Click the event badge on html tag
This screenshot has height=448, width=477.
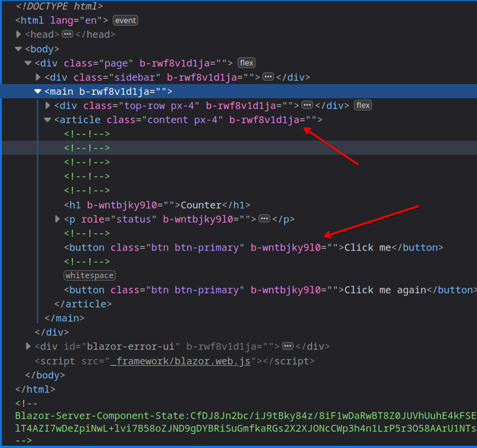(125, 20)
